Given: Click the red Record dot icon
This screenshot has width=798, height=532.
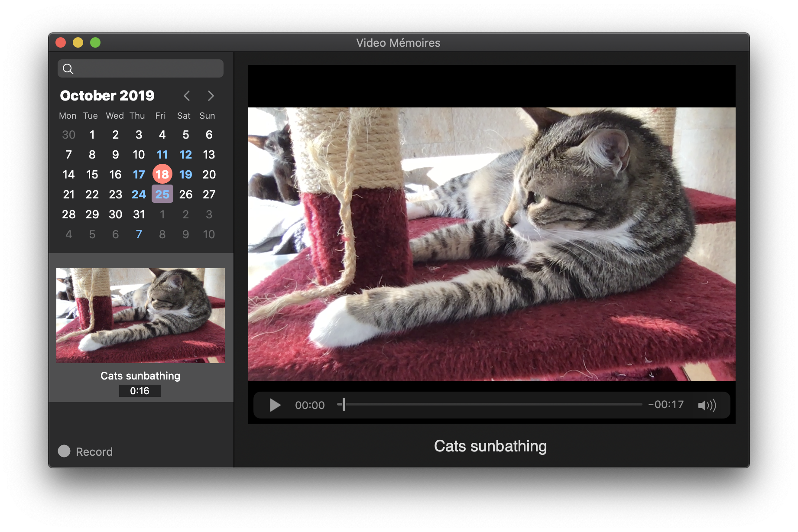Looking at the screenshot, I should [64, 451].
